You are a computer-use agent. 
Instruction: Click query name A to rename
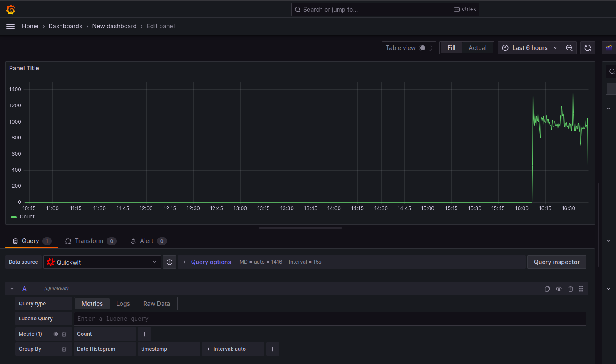pyautogui.click(x=25, y=289)
